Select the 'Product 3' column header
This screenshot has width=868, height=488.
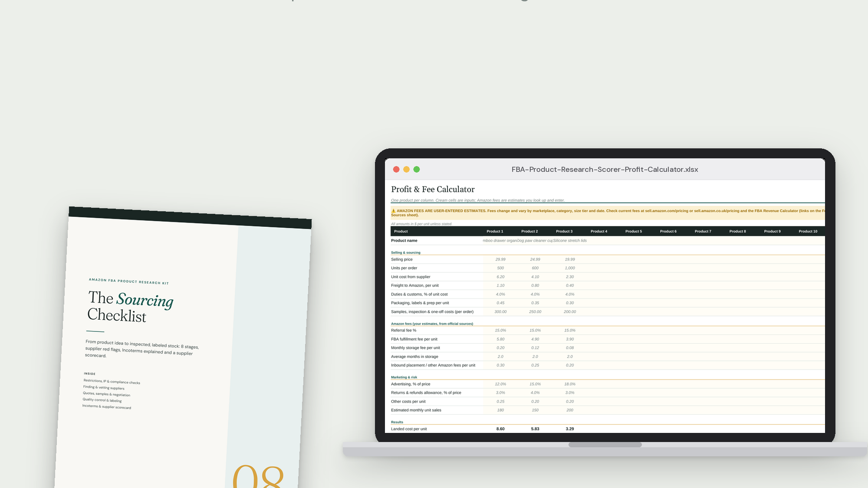(x=564, y=232)
